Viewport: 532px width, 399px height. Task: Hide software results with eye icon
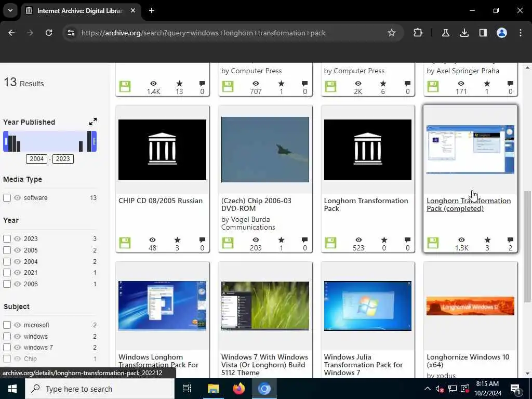point(17,198)
